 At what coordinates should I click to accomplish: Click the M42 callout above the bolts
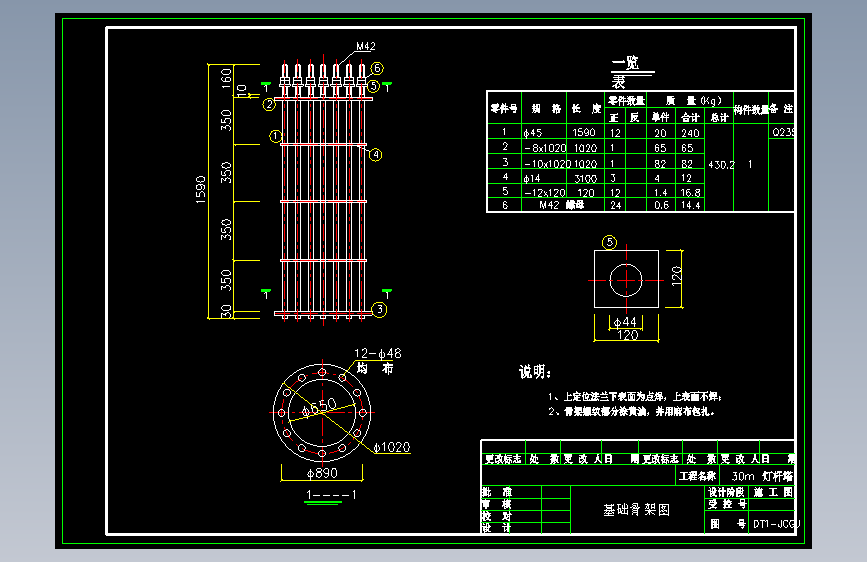pos(365,46)
